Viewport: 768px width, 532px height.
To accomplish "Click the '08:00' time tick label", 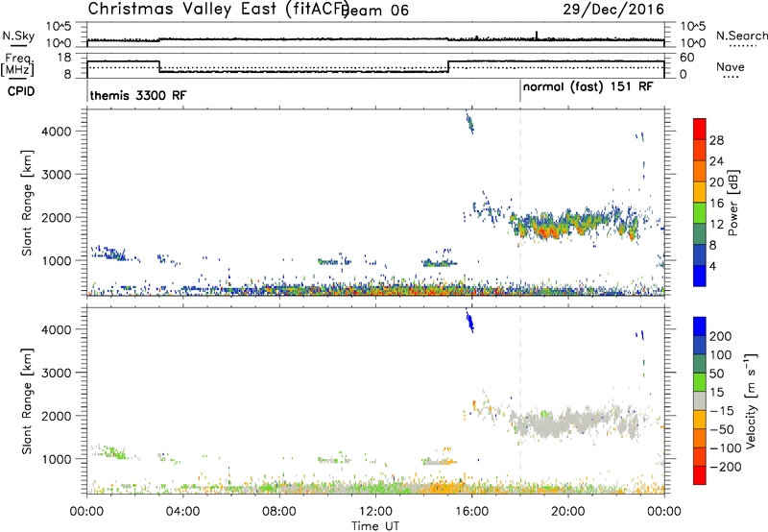I will point(279,512).
